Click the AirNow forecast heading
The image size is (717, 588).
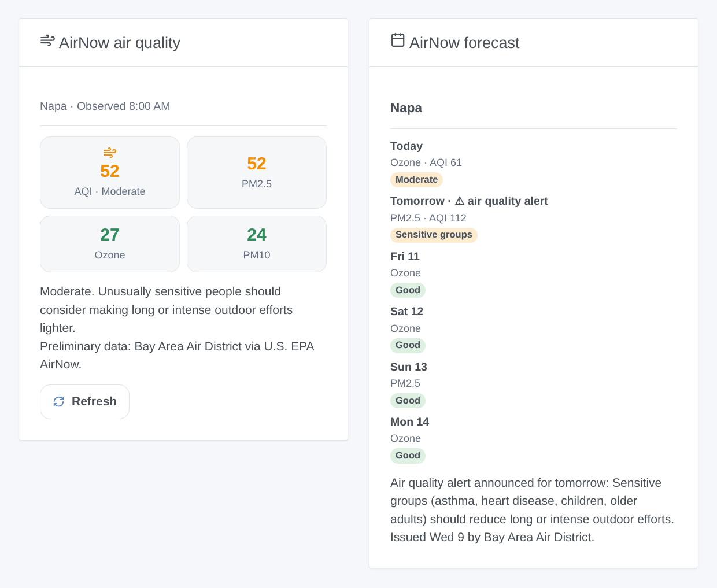[464, 43]
